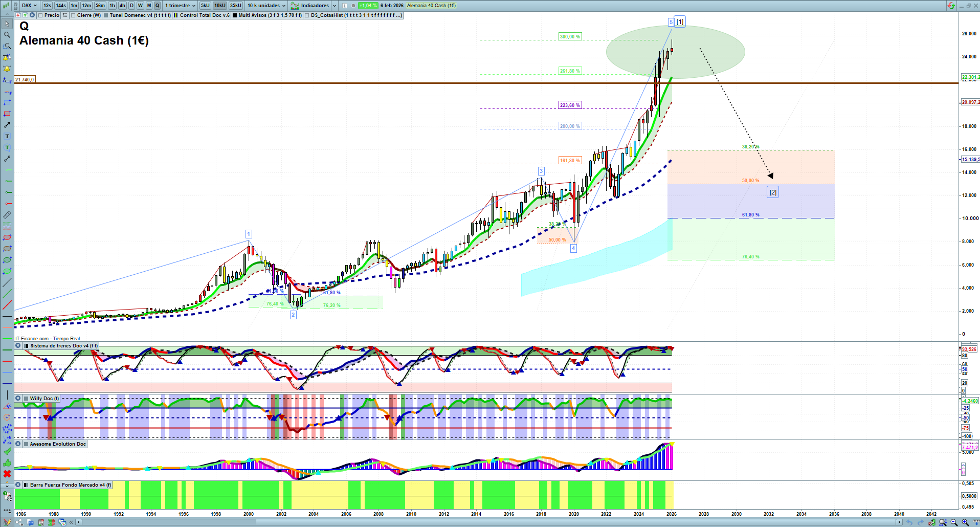Expand the 1 trimestre timeframe dropdown

180,6
